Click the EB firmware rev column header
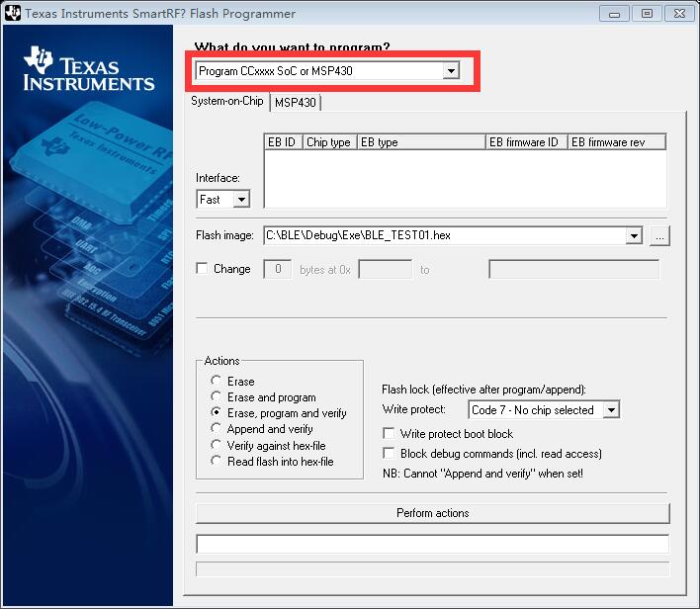Viewport: 700px width, 609px height. (617, 142)
